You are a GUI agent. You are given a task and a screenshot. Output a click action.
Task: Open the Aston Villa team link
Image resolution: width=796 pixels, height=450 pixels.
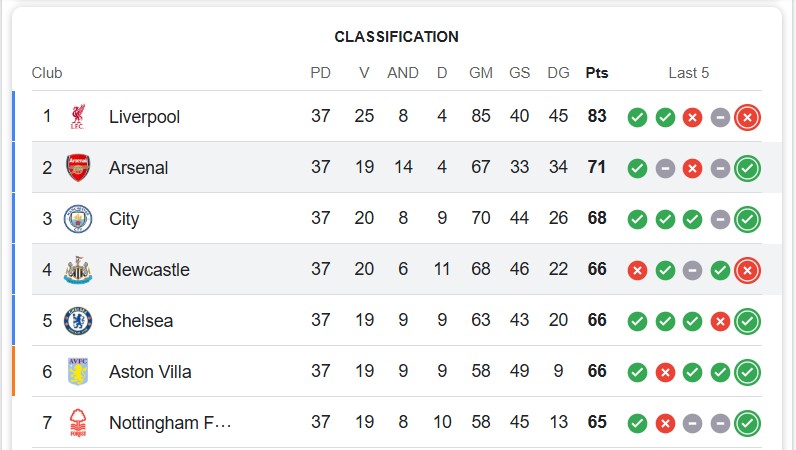coord(150,372)
